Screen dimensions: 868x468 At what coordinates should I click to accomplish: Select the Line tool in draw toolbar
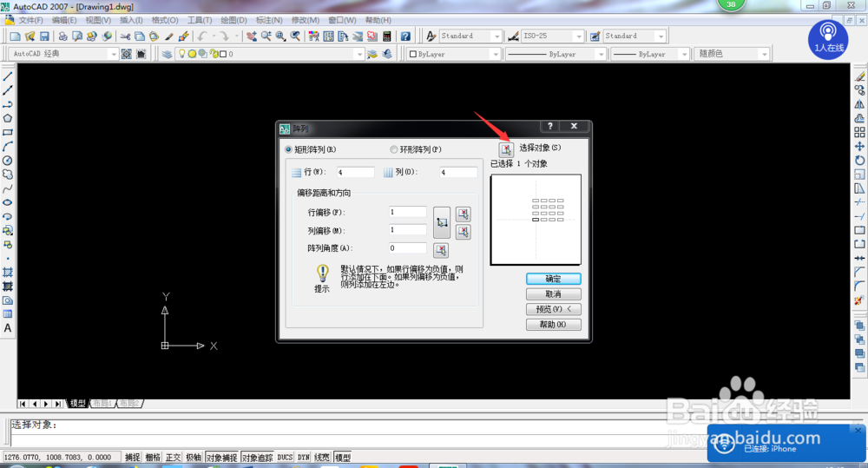click(x=8, y=76)
